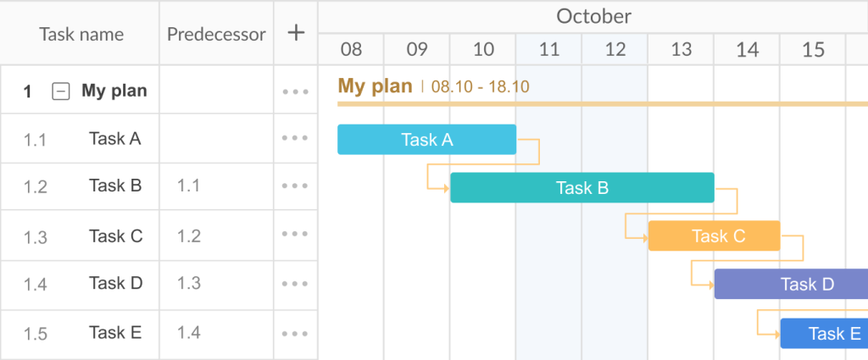Open three-dot menu for Task C row
The height and width of the screenshot is (360, 868).
pyautogui.click(x=295, y=235)
